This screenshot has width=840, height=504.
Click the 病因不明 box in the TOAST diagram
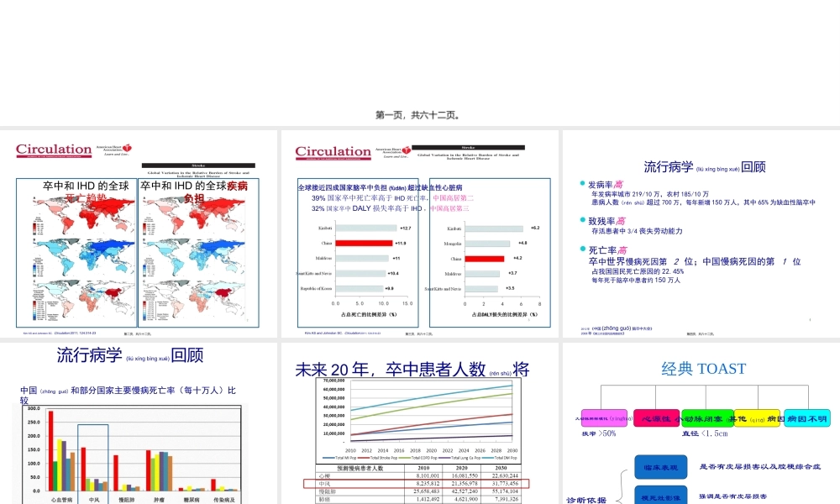(806, 418)
